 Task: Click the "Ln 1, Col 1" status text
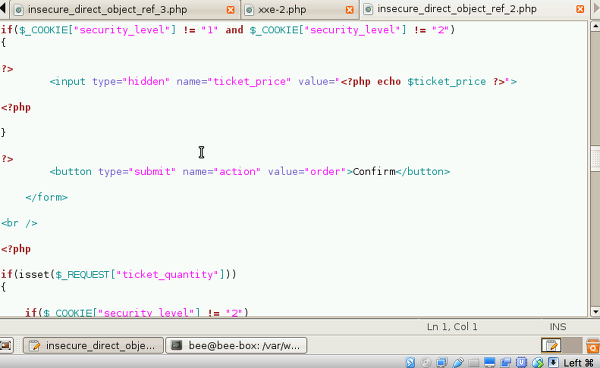pos(452,327)
